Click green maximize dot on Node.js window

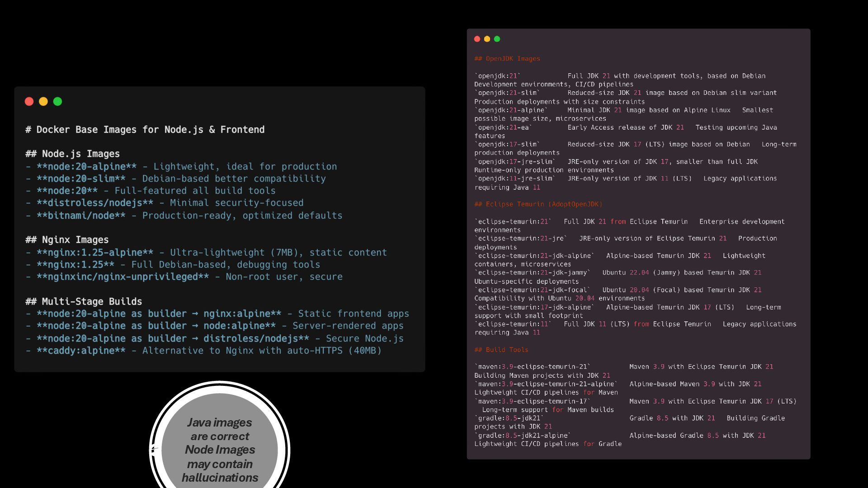[57, 102]
